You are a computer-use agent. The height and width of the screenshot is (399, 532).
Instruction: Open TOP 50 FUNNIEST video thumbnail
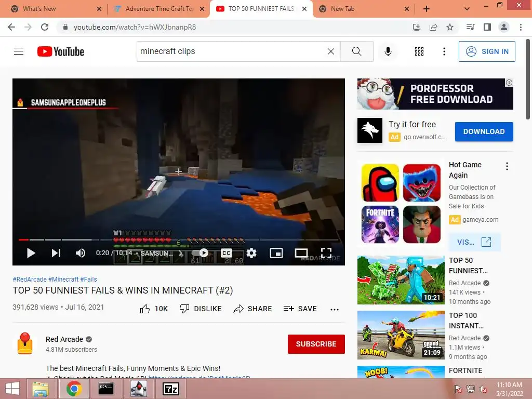click(401, 280)
